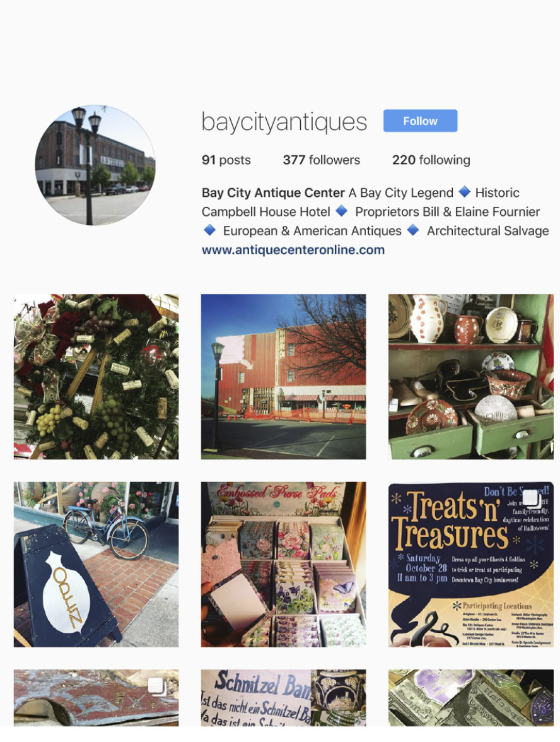Open the Schnitzel Bank sign post
This screenshot has height=742, width=560.
click(x=283, y=698)
